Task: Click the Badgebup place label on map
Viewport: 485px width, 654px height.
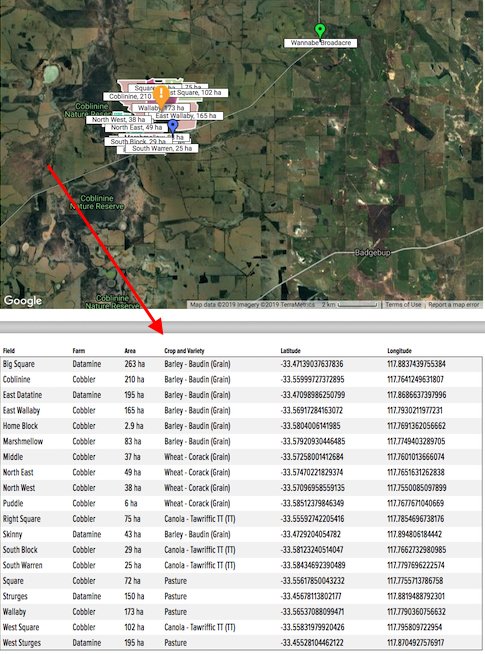Action: tap(372, 253)
